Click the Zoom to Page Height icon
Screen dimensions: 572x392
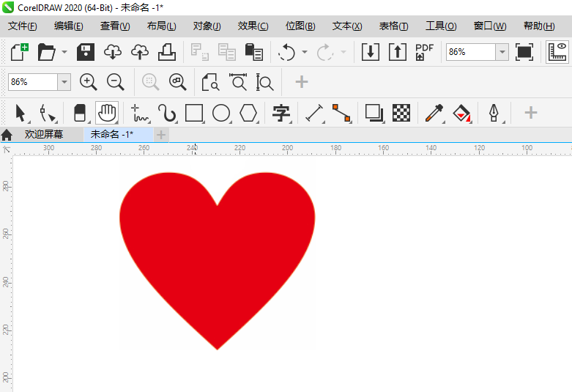point(265,82)
